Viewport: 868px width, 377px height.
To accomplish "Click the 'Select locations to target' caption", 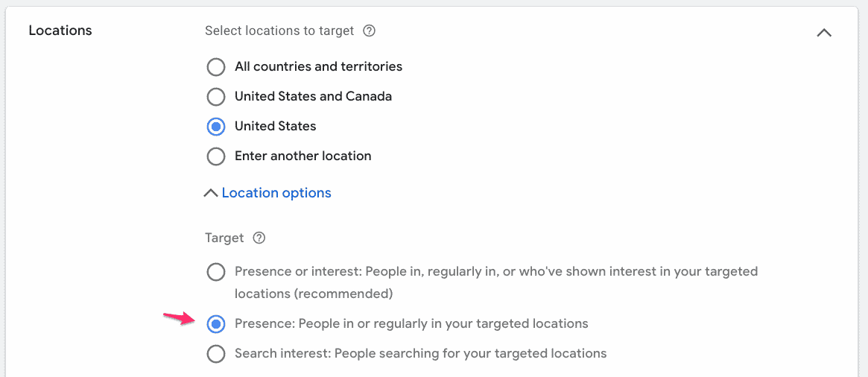I will (x=279, y=31).
